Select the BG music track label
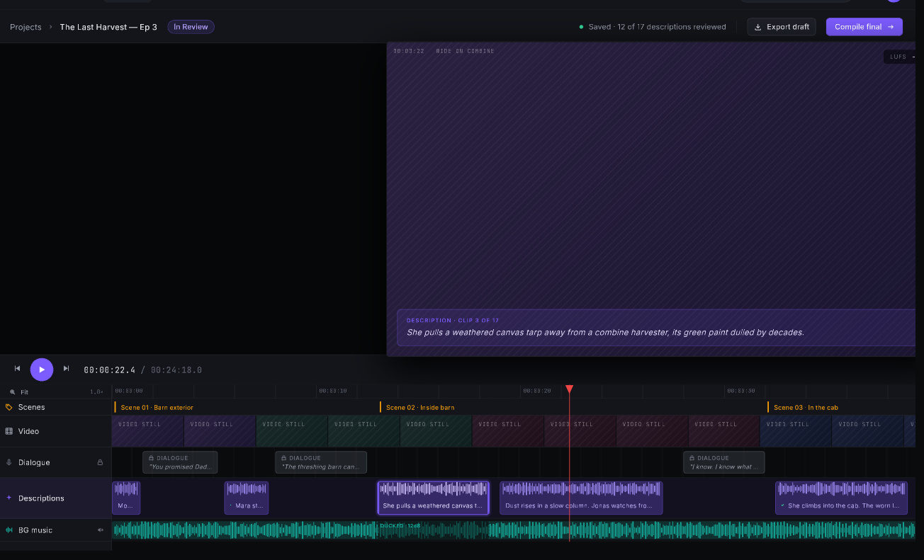 (x=35, y=530)
